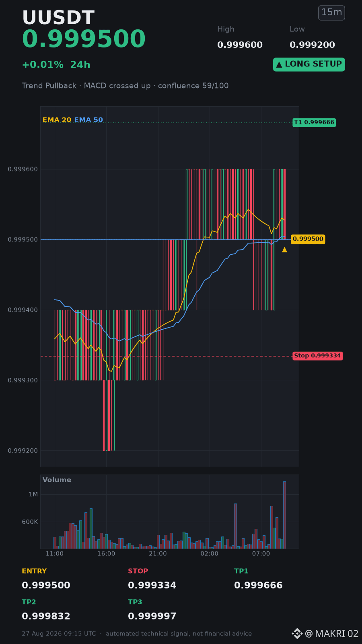Viewport: 362px width, 644px height.
Task: Click the 27 Aug 2026 09:15 UTC timestamp
Action: [59, 634]
